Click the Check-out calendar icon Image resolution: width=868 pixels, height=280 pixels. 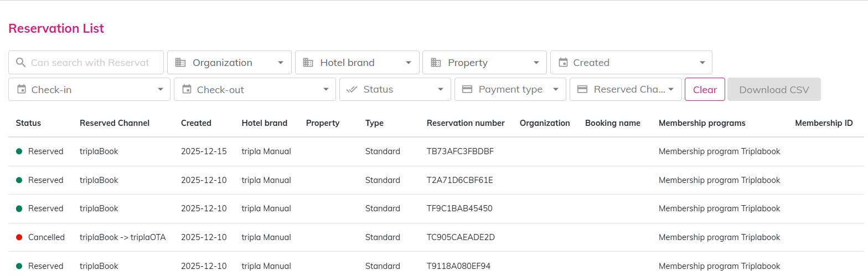[187, 89]
